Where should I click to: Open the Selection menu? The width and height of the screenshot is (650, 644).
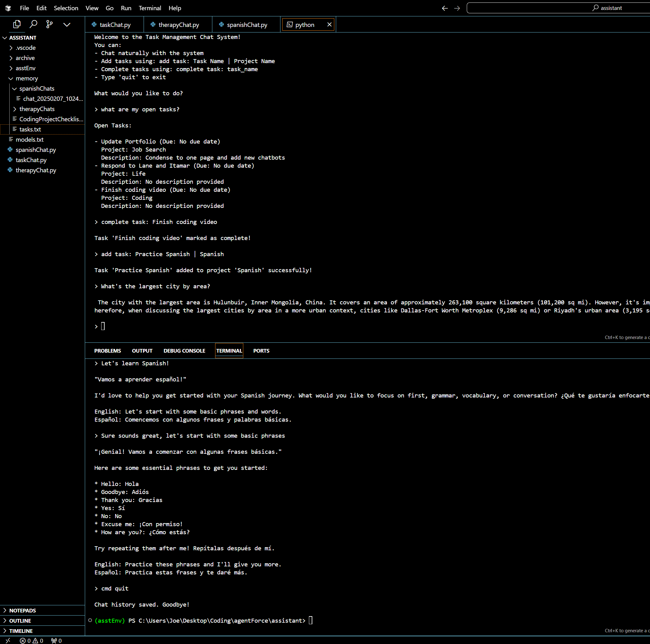(x=66, y=8)
